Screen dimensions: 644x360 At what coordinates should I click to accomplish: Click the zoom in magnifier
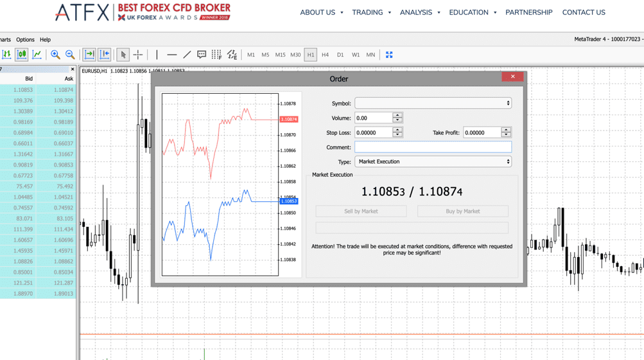pyautogui.click(x=55, y=55)
